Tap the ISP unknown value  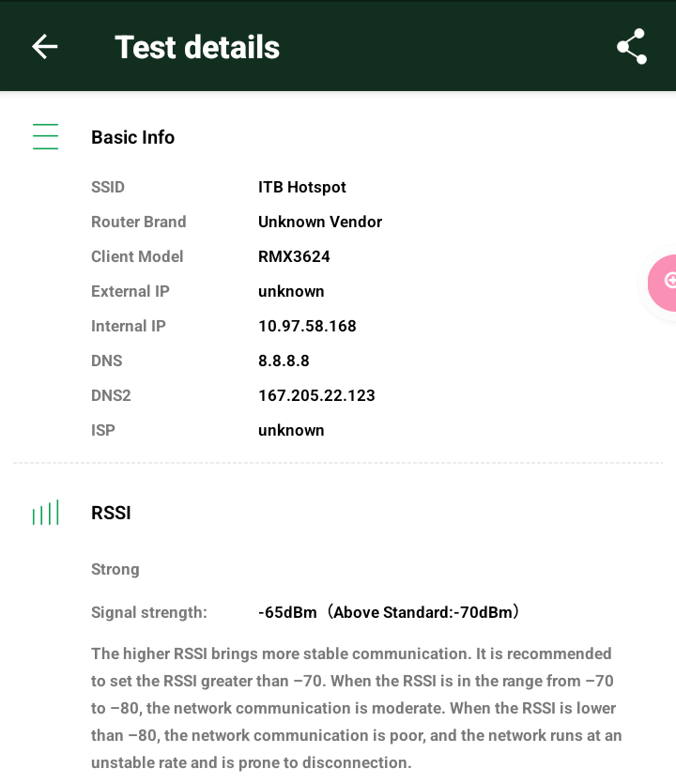pos(291,430)
